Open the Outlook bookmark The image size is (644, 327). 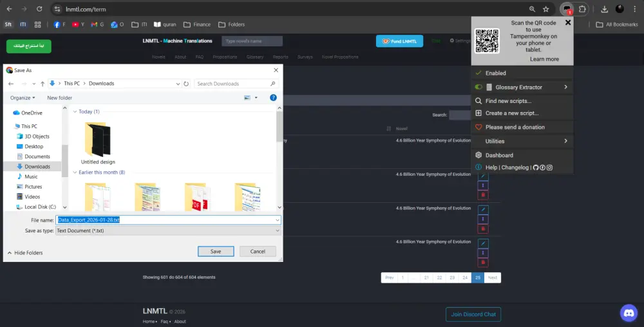pyautogui.click(x=117, y=24)
